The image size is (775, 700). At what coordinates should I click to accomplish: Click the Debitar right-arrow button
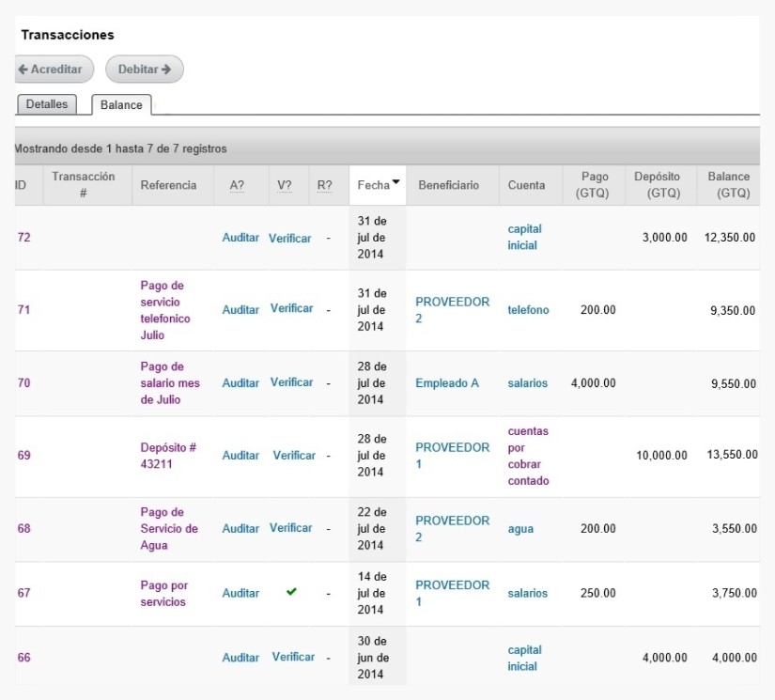pyautogui.click(x=145, y=70)
